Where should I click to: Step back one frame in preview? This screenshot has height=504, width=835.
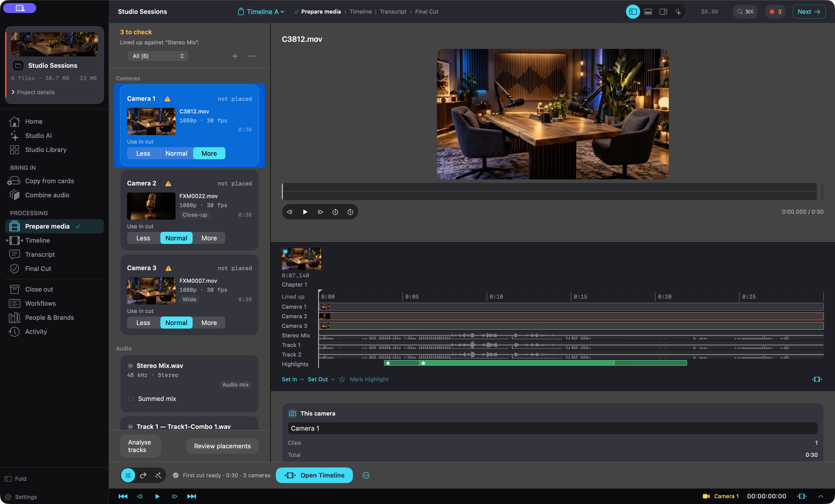290,212
